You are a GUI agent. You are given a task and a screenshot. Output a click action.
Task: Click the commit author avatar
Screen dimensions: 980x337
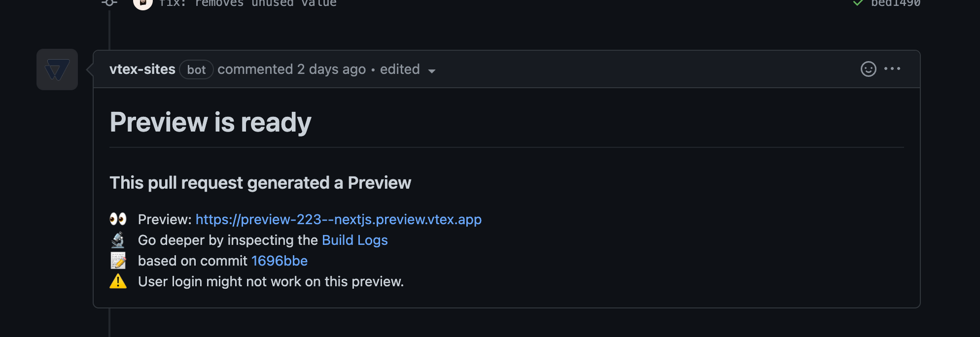click(x=143, y=3)
